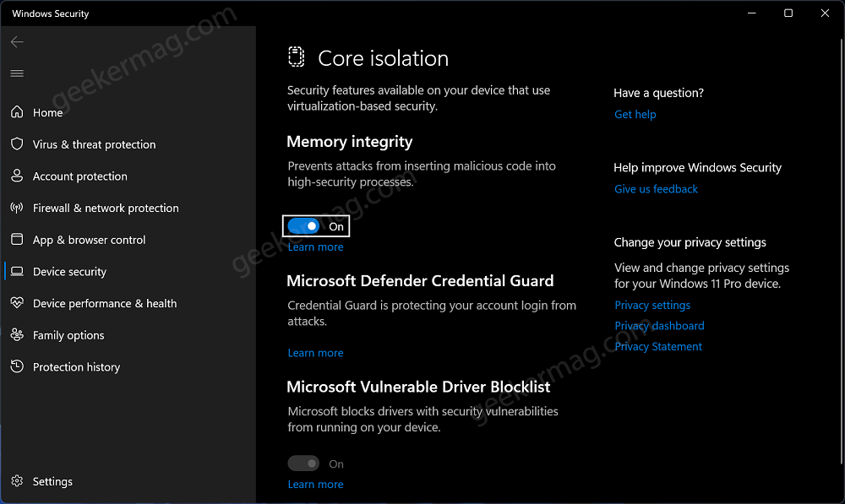Open App & browser control section
This screenshot has height=504, width=845.
89,240
